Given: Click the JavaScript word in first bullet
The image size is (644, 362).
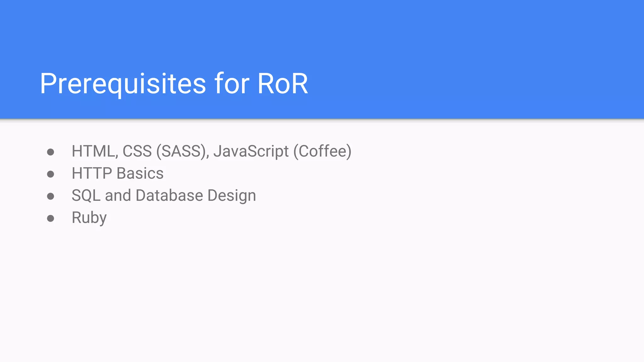Looking at the screenshot, I should tap(251, 151).
